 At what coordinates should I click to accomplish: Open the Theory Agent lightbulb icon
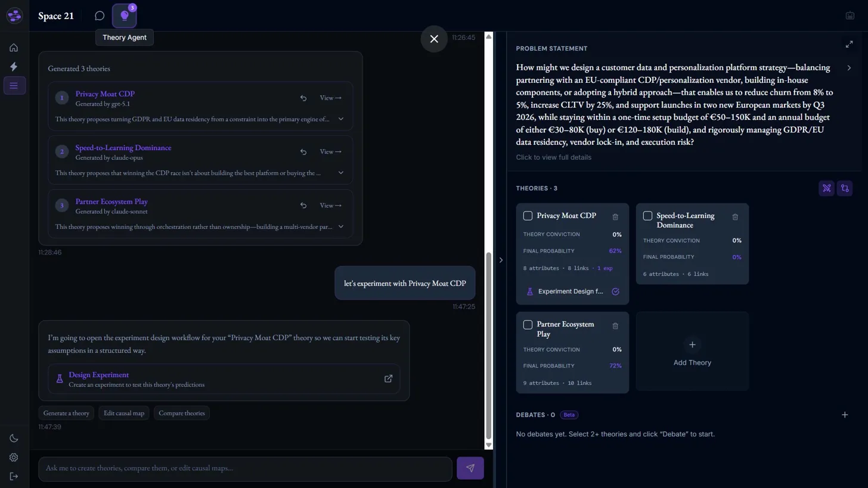coord(124,16)
